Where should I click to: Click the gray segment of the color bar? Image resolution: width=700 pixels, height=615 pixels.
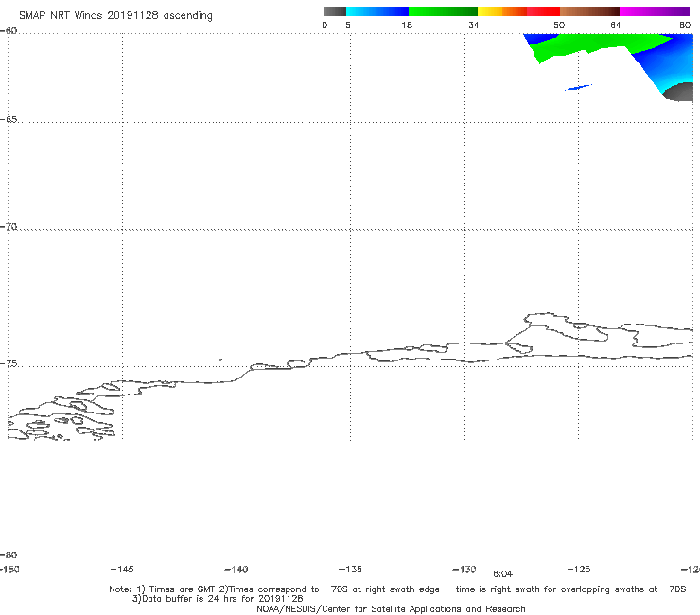[334, 11]
